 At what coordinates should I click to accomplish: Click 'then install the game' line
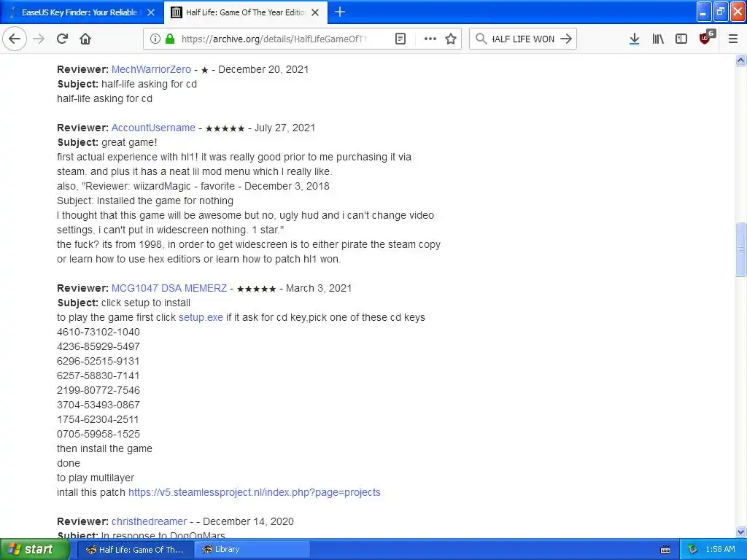click(x=105, y=448)
